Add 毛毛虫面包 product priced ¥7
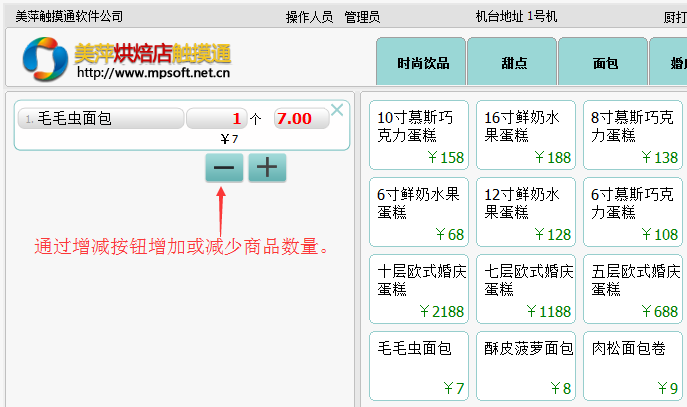Viewport: 687px width, 407px height. point(421,366)
